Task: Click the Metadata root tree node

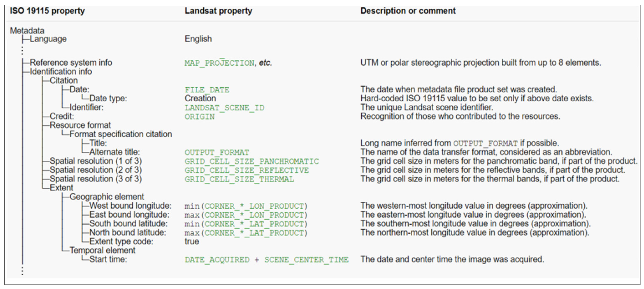Action: (x=27, y=31)
